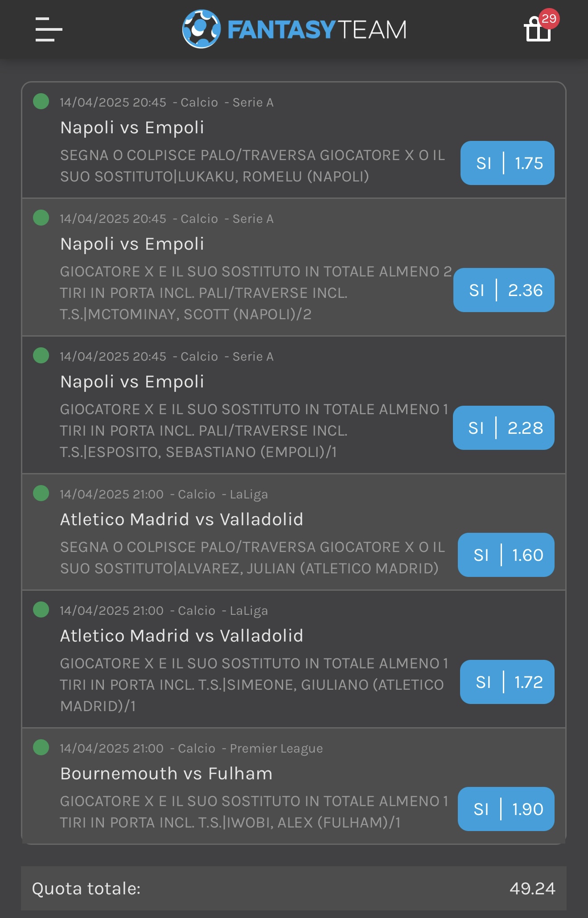
Task: Open first Atletico Madrid vs Valladolid title
Action: click(x=181, y=519)
